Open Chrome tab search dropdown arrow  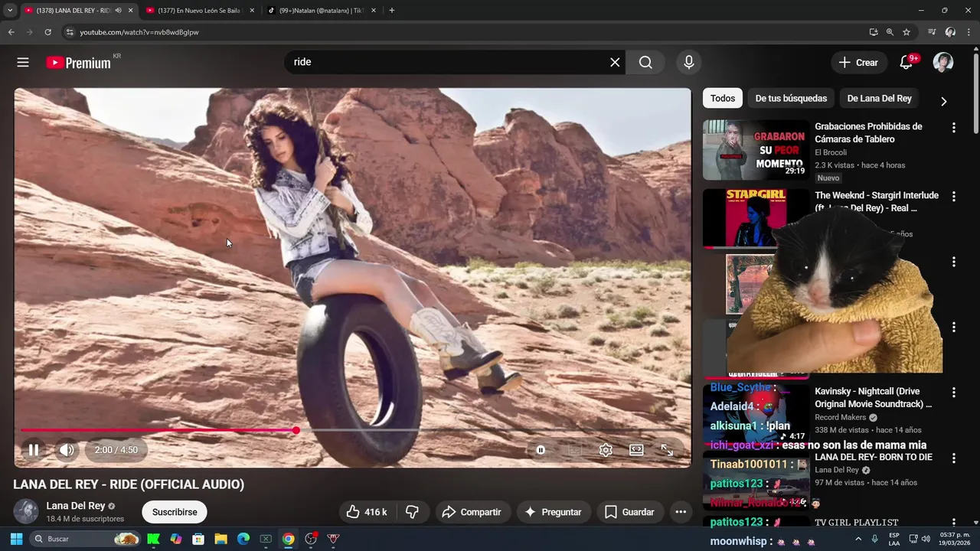pyautogui.click(x=10, y=10)
